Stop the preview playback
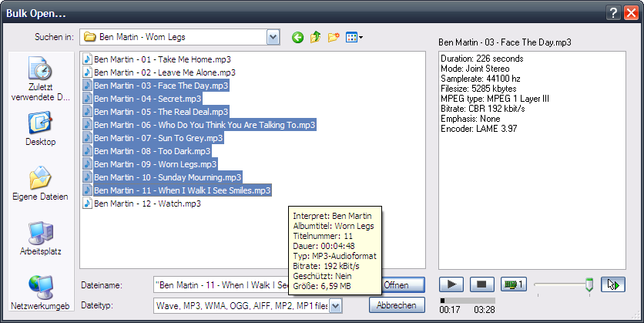 (481, 284)
